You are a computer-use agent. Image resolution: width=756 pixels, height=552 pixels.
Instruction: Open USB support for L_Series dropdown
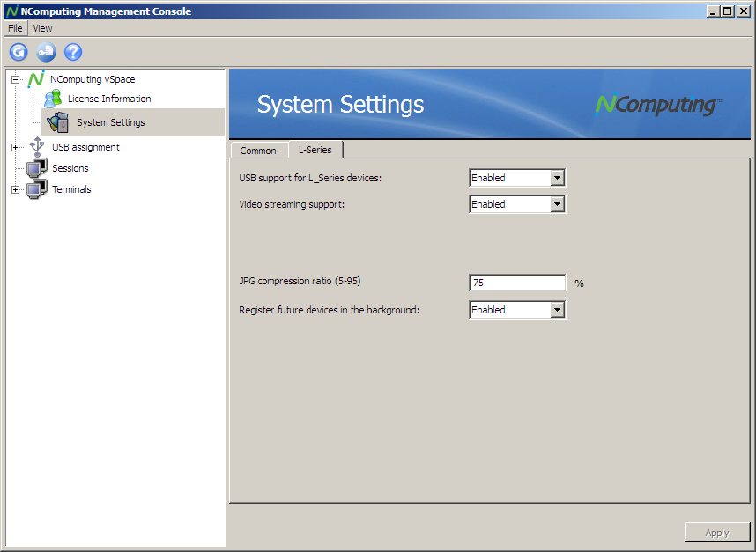point(558,178)
